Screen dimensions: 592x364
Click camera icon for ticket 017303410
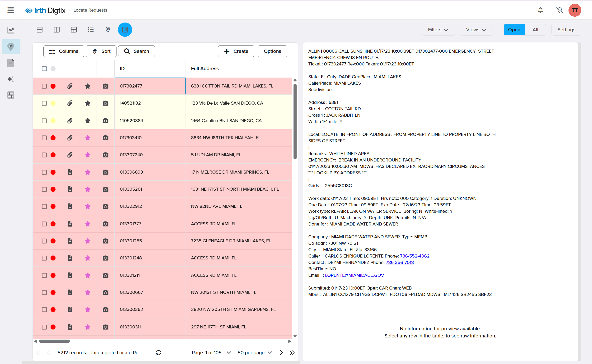[x=105, y=138]
